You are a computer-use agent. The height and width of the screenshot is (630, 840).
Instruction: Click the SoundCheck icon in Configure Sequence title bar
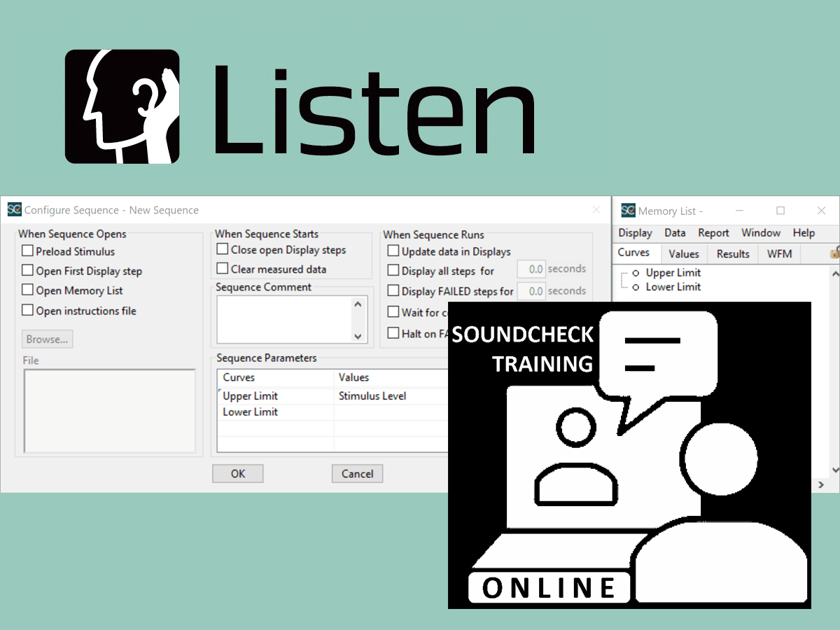coord(14,210)
